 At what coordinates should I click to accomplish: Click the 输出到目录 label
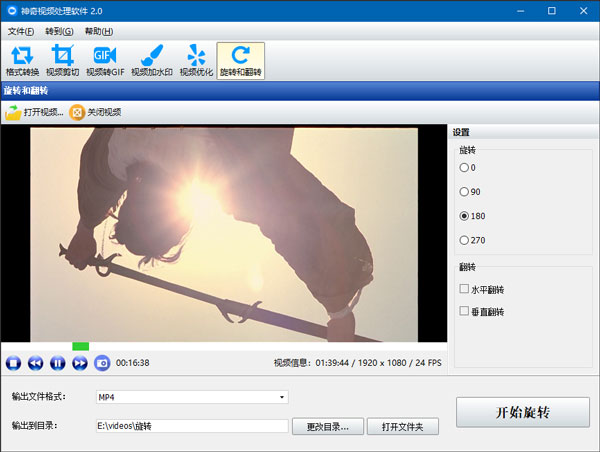tap(34, 426)
